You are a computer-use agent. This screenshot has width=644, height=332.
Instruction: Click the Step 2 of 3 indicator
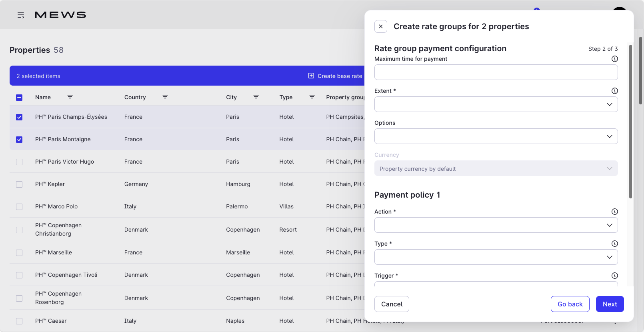coord(603,49)
